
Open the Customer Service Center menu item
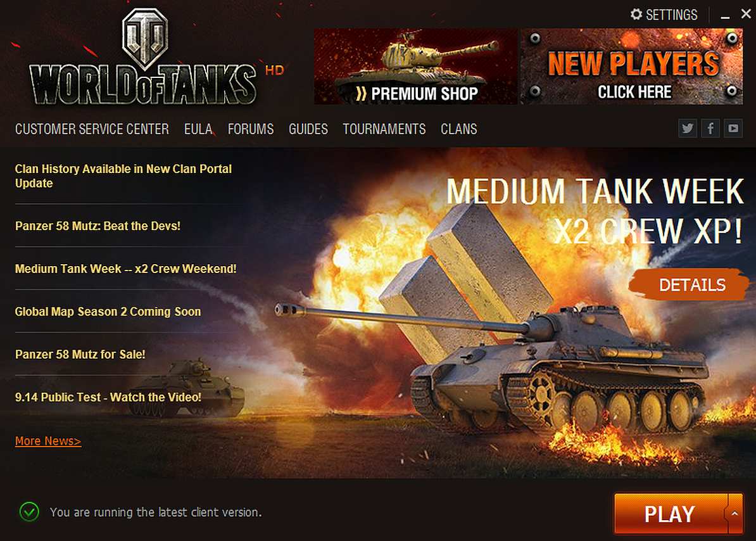92,129
